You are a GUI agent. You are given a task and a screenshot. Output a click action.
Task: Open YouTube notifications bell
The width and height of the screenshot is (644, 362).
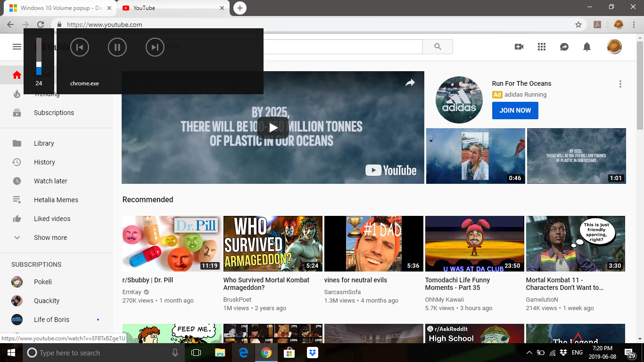tap(587, 47)
